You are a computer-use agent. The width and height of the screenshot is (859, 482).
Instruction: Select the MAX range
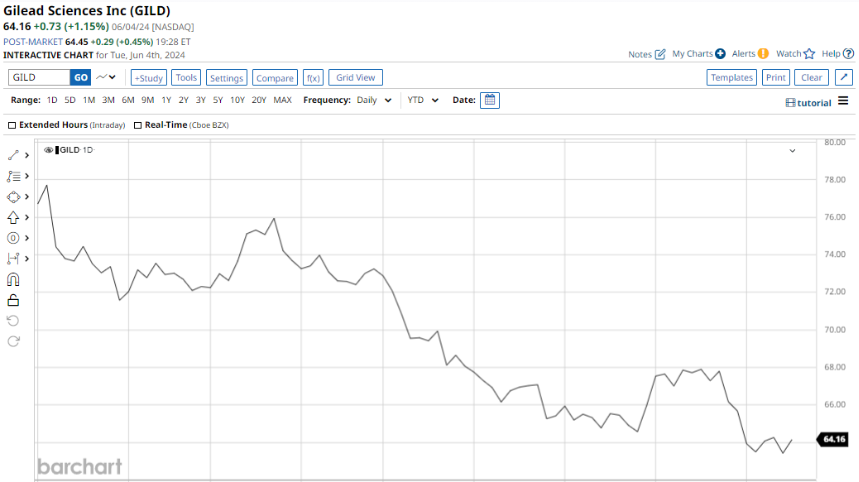pyautogui.click(x=282, y=100)
